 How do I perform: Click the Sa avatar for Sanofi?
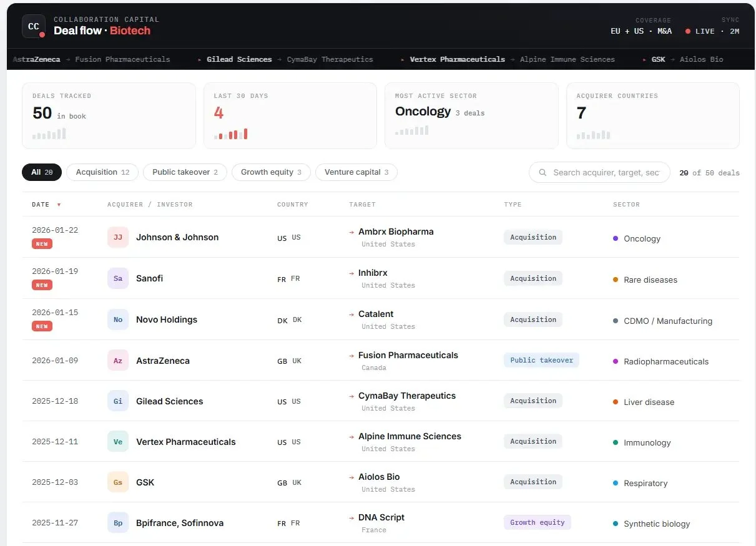pyautogui.click(x=118, y=278)
